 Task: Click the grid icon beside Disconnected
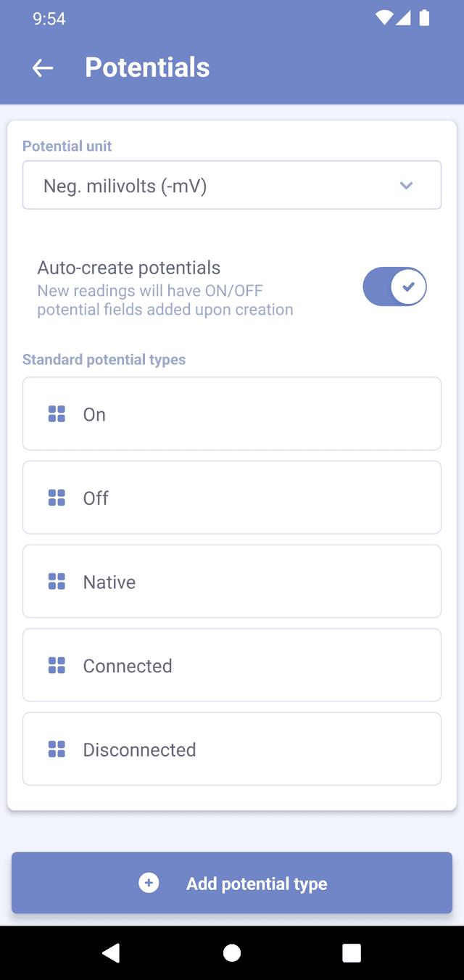coord(57,749)
